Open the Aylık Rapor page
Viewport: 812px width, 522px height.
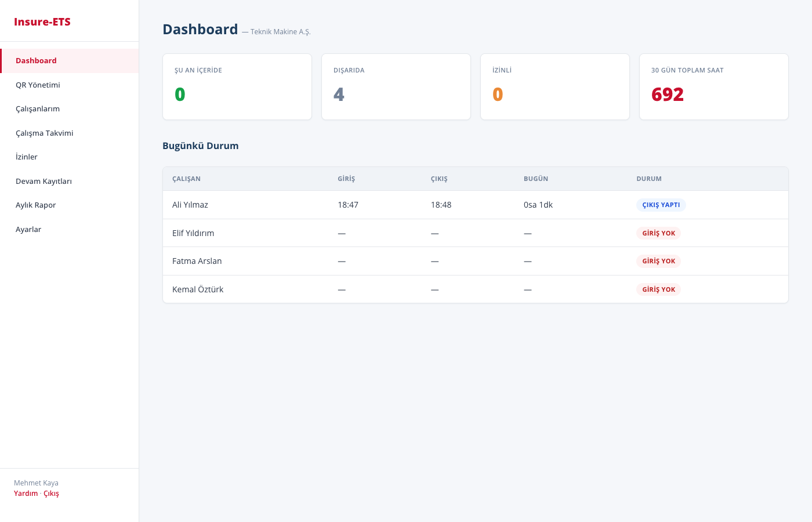click(x=36, y=205)
